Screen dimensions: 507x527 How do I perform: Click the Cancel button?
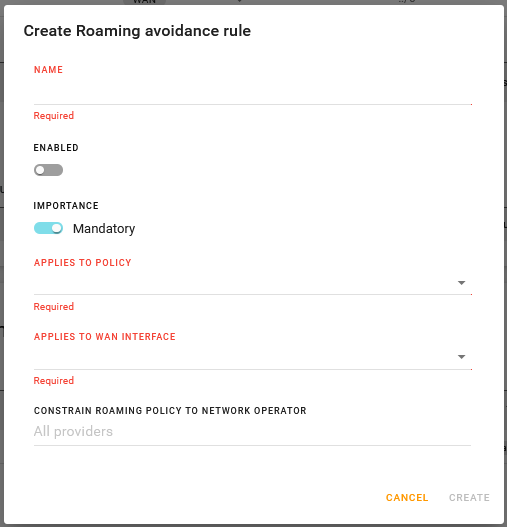coord(407,497)
